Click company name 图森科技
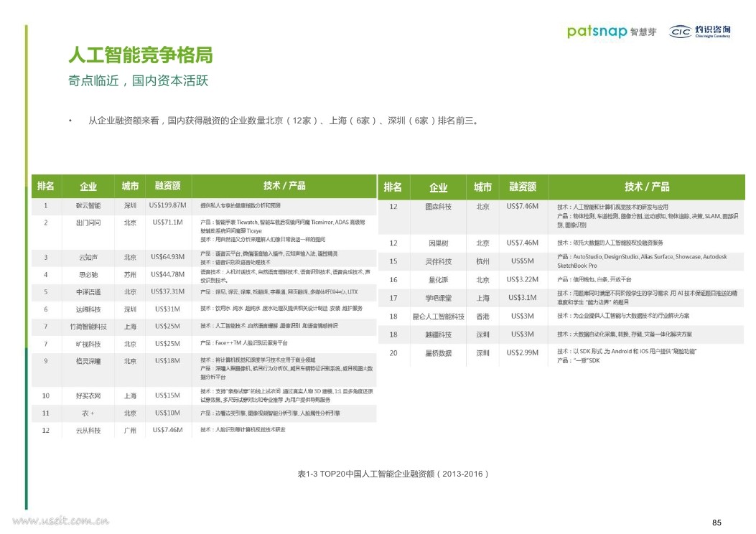This screenshot has height=534, width=756. pos(438,207)
